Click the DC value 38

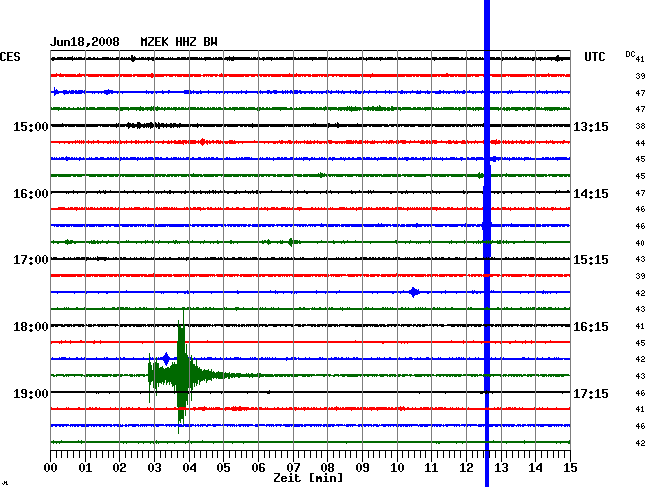[x=639, y=126]
